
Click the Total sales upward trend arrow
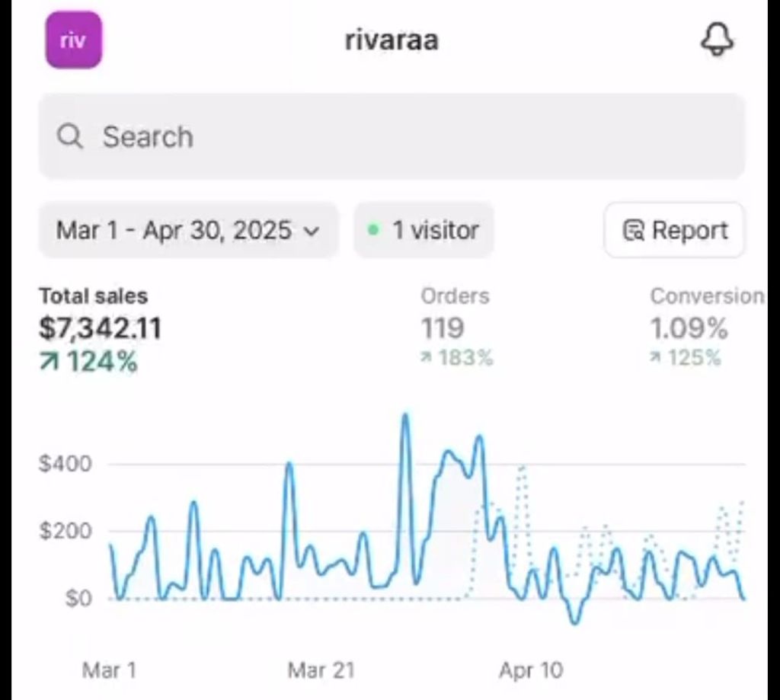pyautogui.click(x=49, y=362)
